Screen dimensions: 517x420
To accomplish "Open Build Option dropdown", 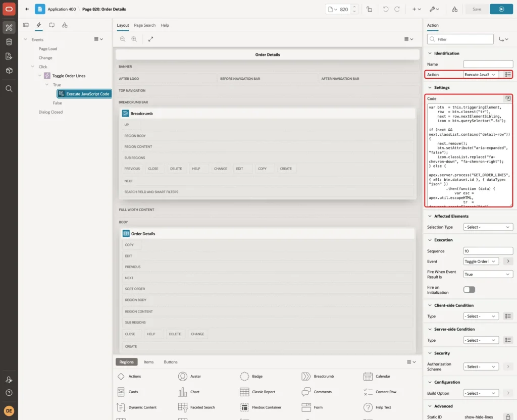I will [481, 393].
